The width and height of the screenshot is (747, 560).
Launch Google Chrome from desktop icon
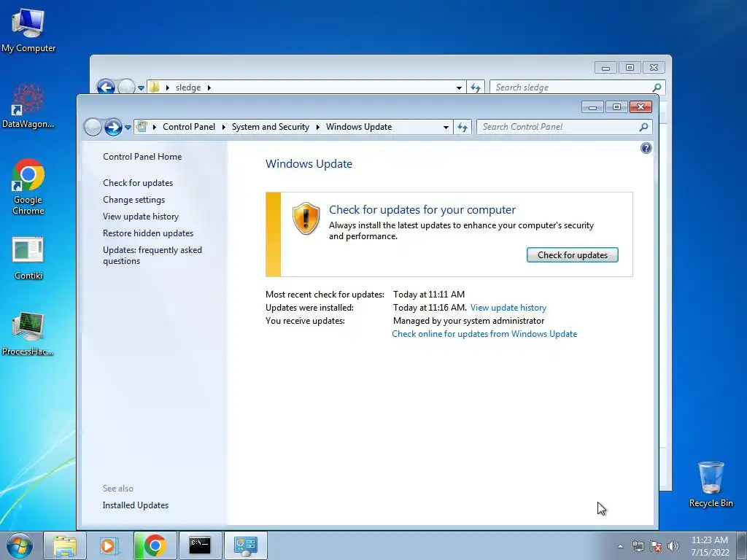click(x=28, y=186)
